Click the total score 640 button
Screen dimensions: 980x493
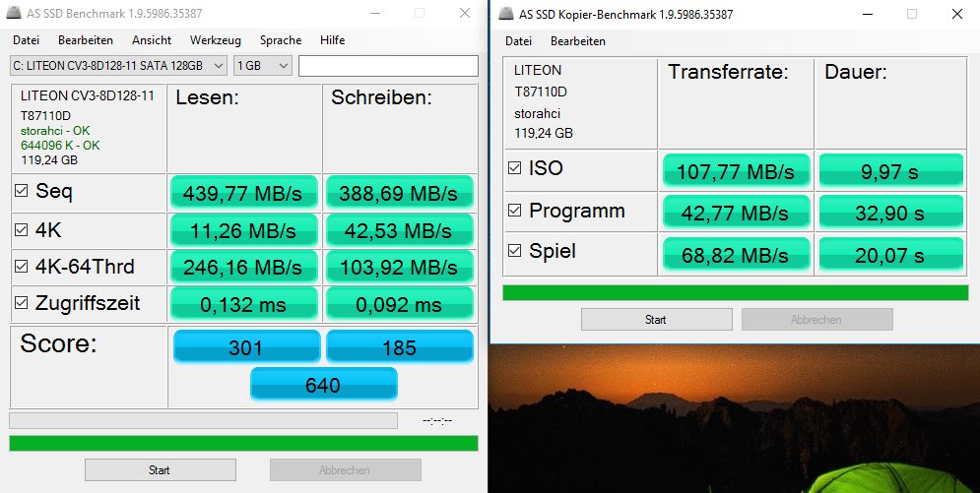(323, 385)
